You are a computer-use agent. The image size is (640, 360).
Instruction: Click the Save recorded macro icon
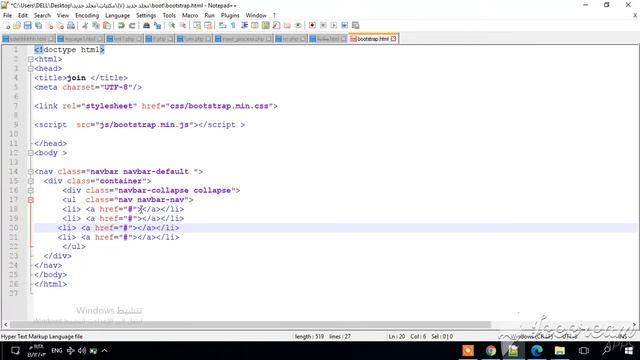(x=356, y=25)
